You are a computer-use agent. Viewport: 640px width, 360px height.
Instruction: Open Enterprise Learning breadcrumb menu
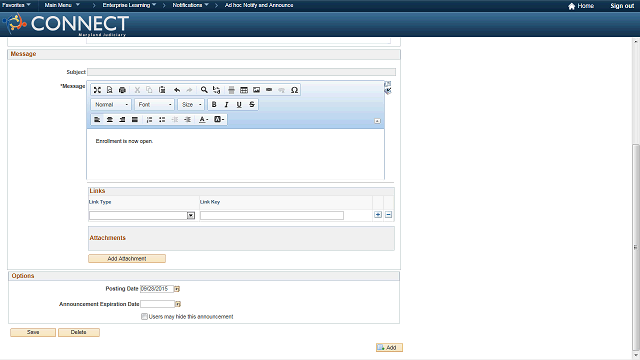(129, 5)
